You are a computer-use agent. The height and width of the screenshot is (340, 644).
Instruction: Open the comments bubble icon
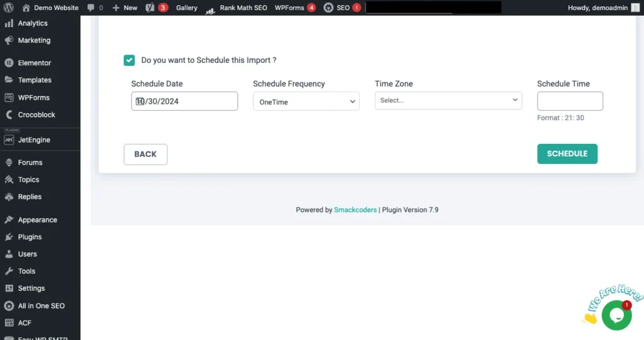pos(91,8)
